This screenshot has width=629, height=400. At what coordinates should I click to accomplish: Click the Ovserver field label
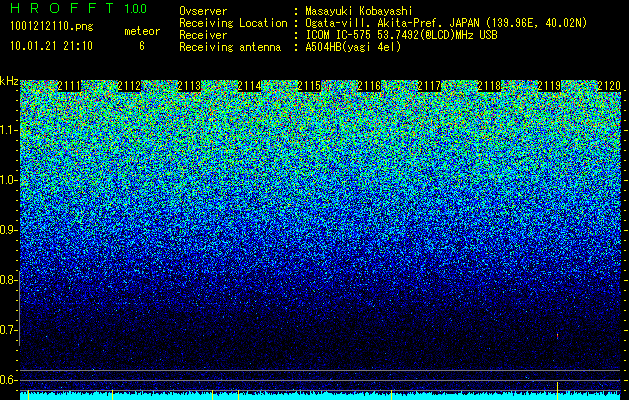click(203, 11)
